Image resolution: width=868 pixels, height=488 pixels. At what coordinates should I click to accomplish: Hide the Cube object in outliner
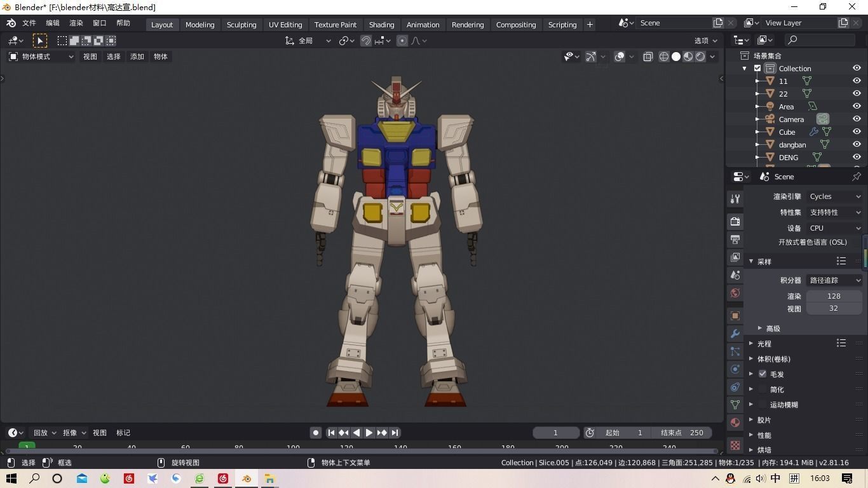pyautogui.click(x=857, y=132)
